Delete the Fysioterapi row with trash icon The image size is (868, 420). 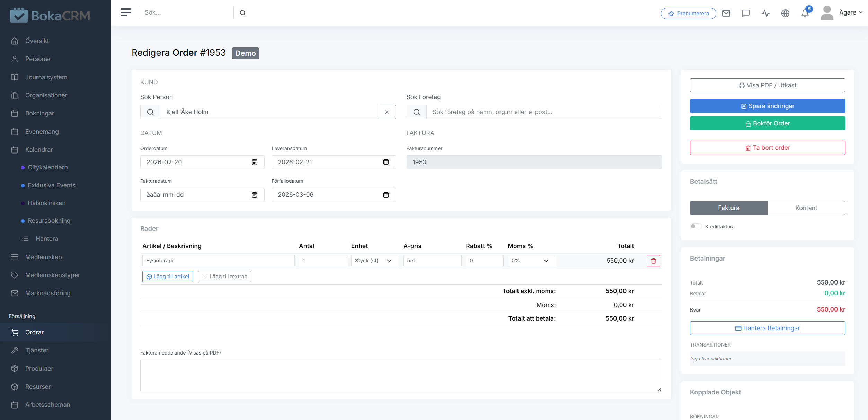(x=653, y=261)
